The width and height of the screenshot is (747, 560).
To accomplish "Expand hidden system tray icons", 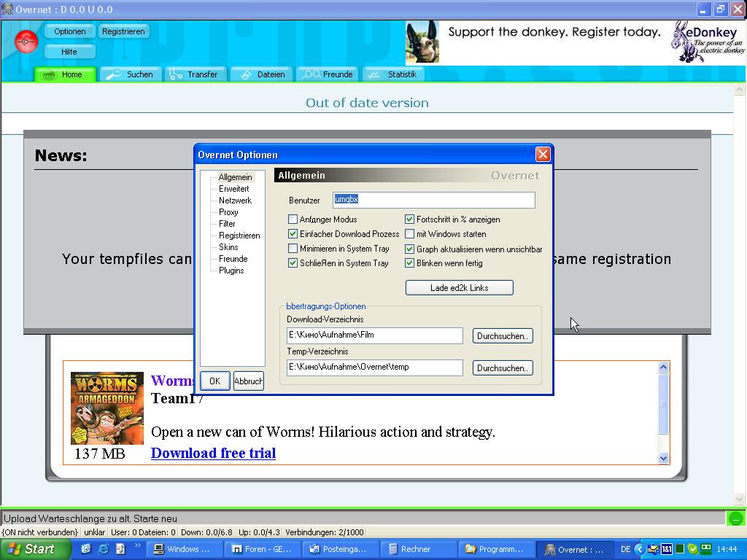I will click(x=639, y=549).
